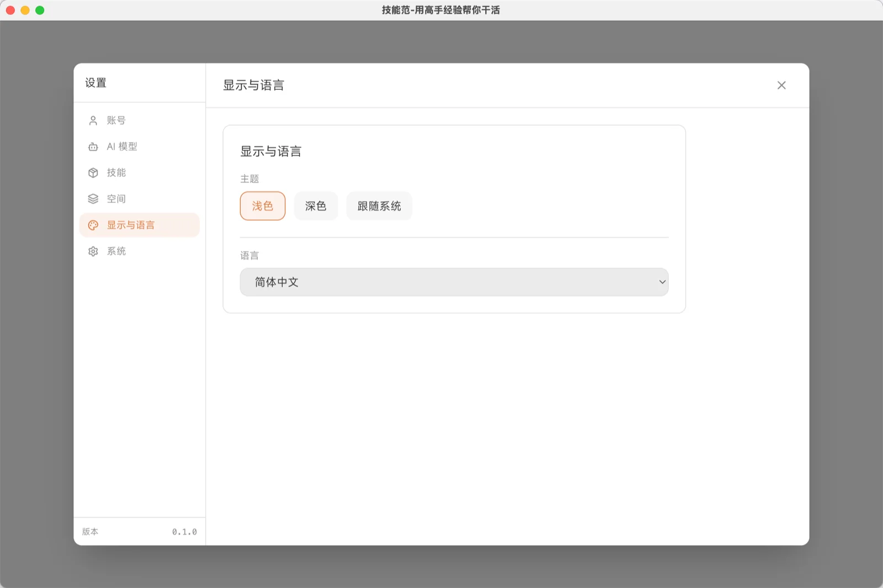
Task: Open the 技能 settings label
Action: (116, 173)
